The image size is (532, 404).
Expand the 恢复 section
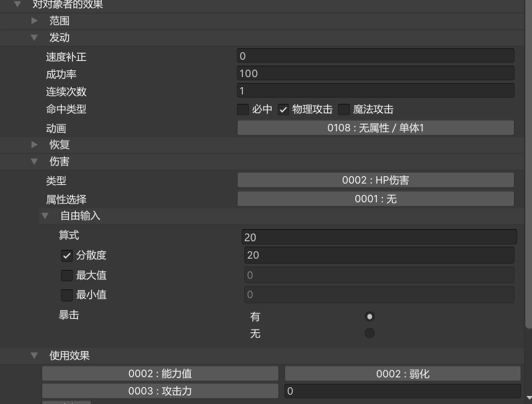pyautogui.click(x=35, y=144)
